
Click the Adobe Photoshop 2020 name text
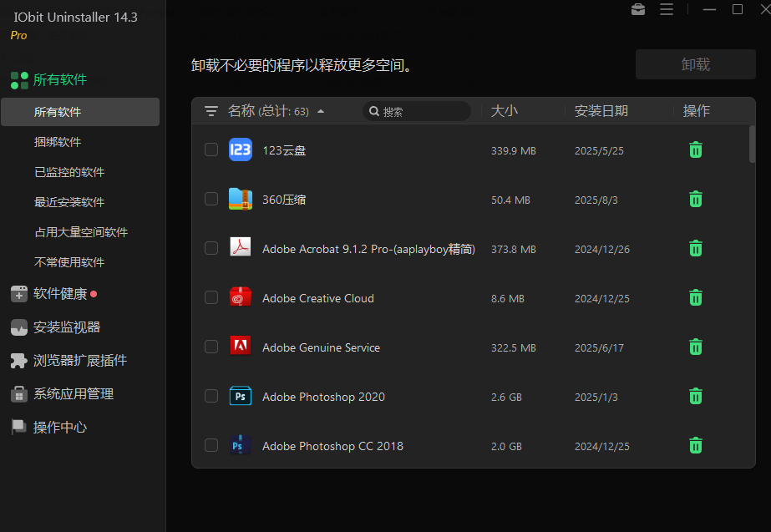[x=323, y=397]
